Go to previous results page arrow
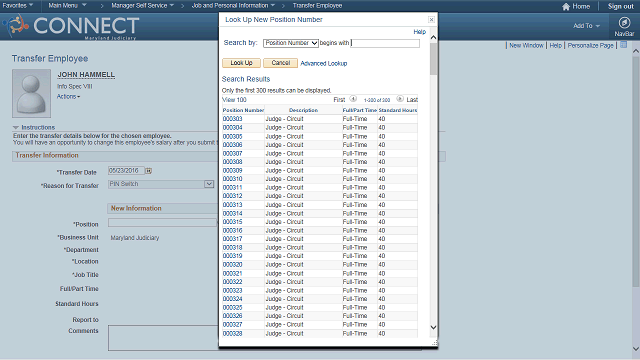The height and width of the screenshot is (360, 640). click(x=353, y=99)
